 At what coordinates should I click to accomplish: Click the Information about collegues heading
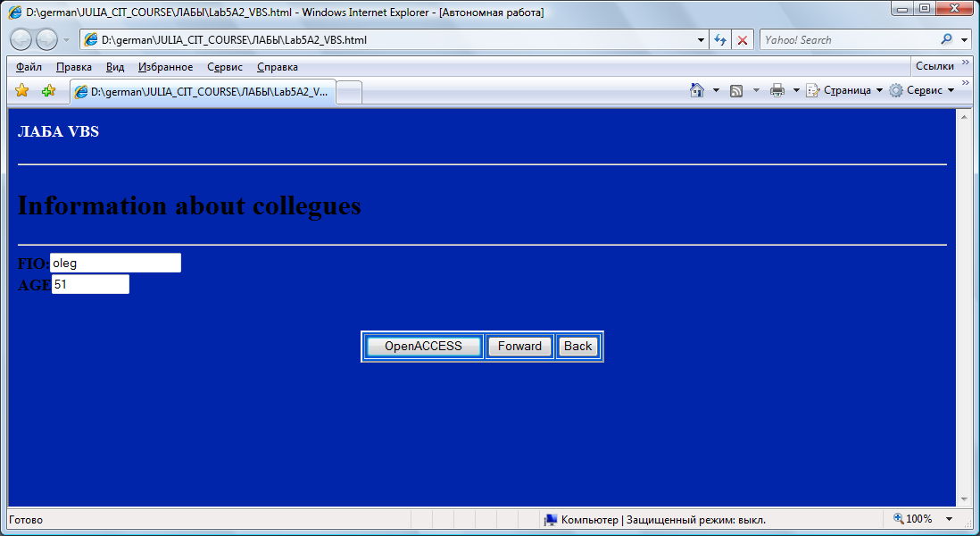point(189,205)
